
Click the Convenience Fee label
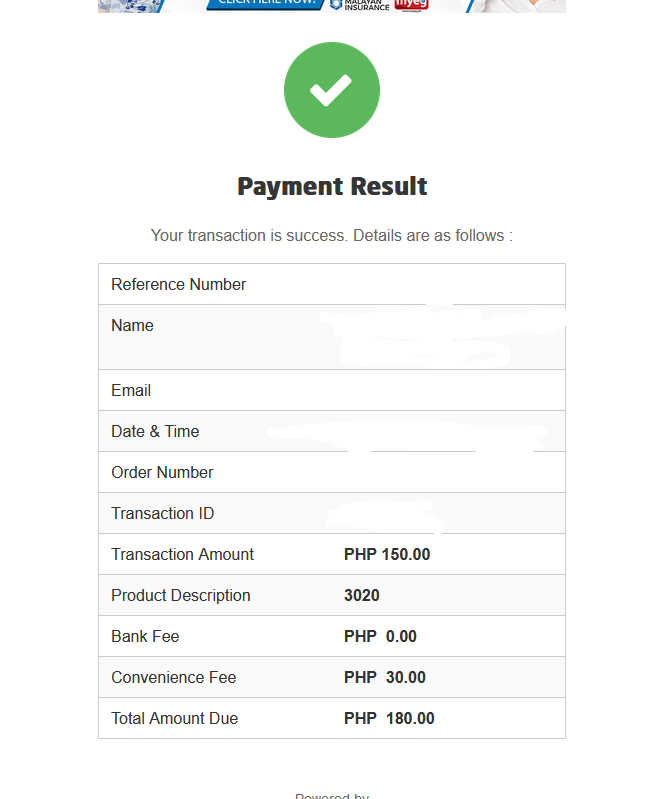tap(173, 678)
